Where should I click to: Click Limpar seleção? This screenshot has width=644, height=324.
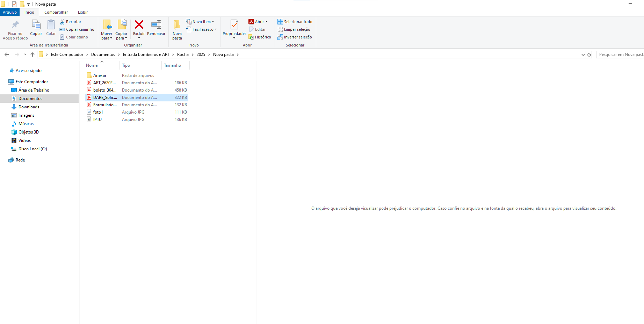pos(294,29)
